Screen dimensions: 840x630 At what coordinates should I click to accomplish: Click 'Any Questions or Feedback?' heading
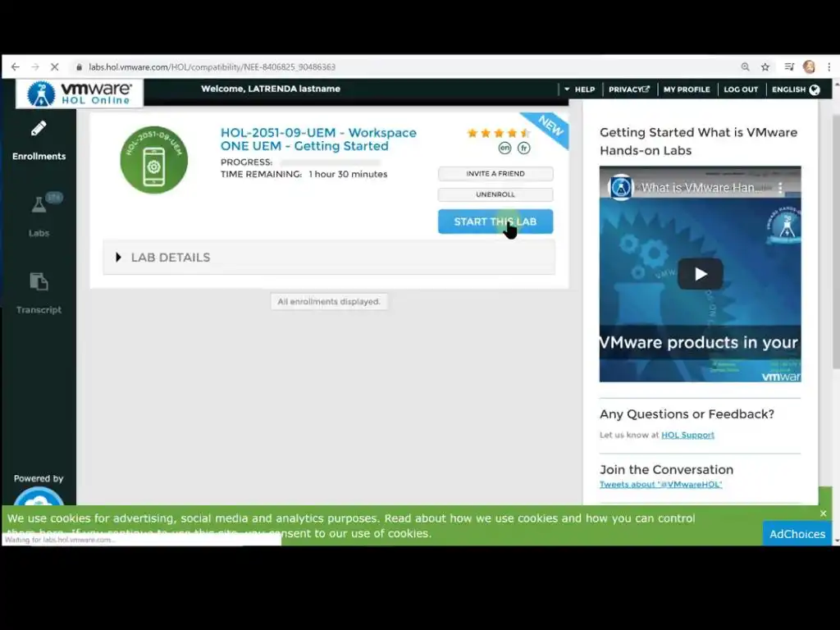click(x=687, y=414)
